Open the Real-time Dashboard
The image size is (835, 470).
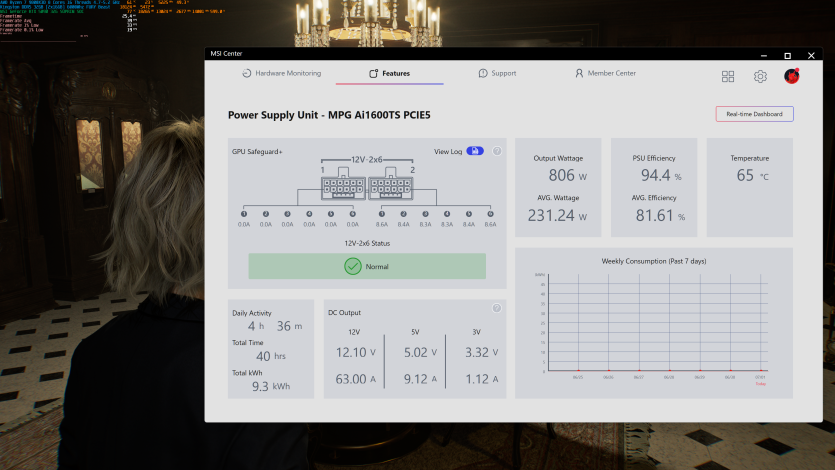754,114
